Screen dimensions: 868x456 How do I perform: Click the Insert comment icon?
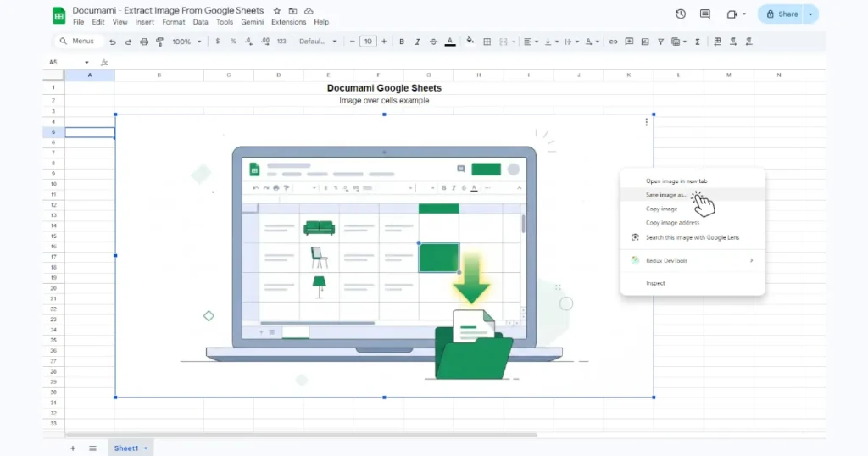[629, 42]
